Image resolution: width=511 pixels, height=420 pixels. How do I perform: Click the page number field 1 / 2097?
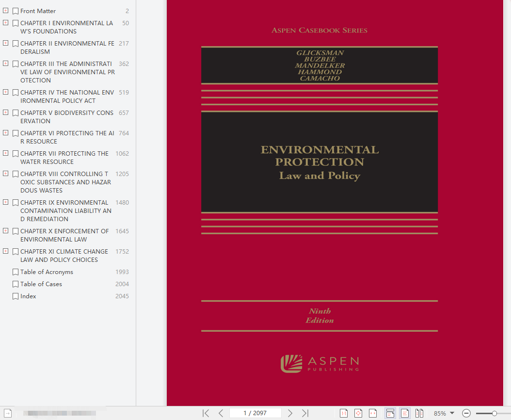[x=255, y=413]
